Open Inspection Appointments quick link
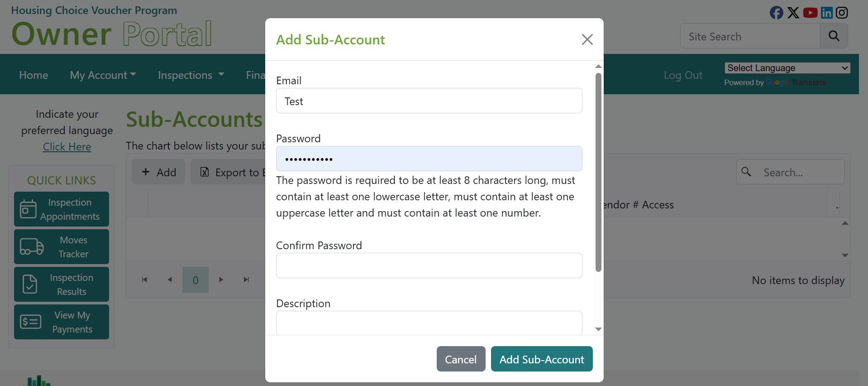The image size is (868, 386). pos(62,209)
